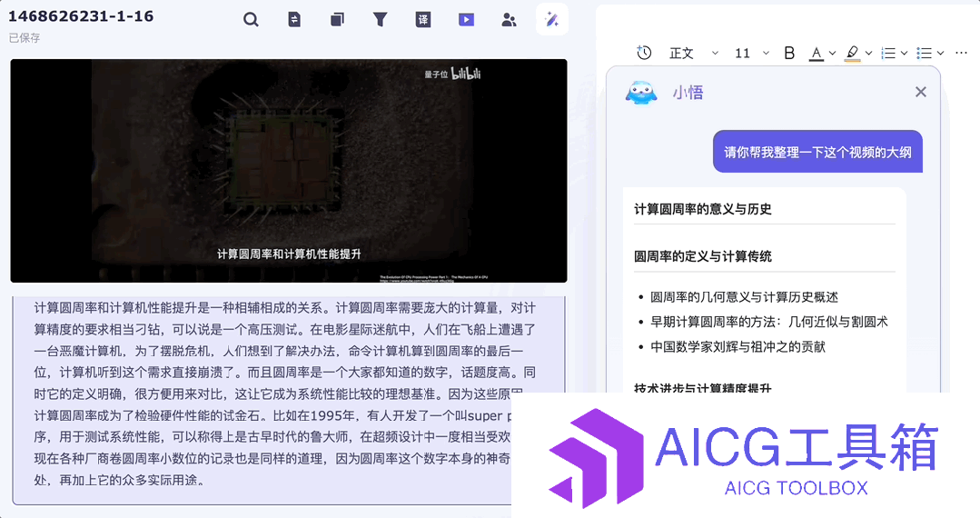The image size is (980, 518).
Task: Click the bilibili video thumbnail
Action: (x=289, y=171)
